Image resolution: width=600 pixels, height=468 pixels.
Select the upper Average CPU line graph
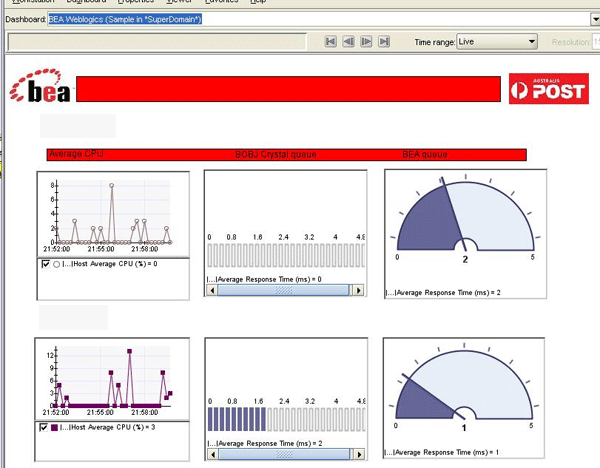[x=113, y=214]
